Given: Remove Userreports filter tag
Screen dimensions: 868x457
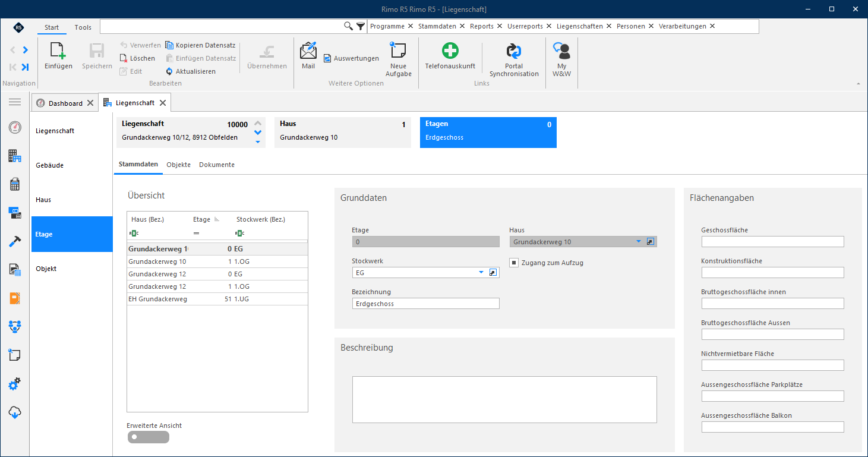Looking at the screenshot, I should coord(548,26).
